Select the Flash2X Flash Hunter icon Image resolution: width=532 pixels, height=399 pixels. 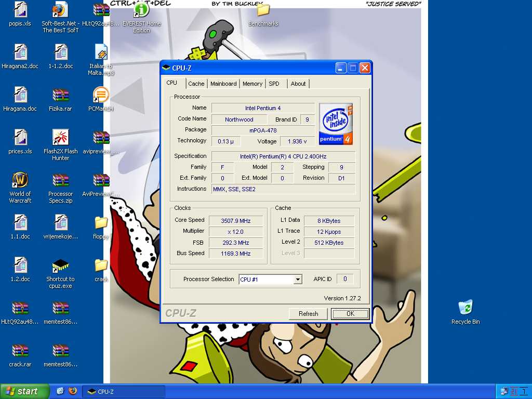pyautogui.click(x=61, y=138)
